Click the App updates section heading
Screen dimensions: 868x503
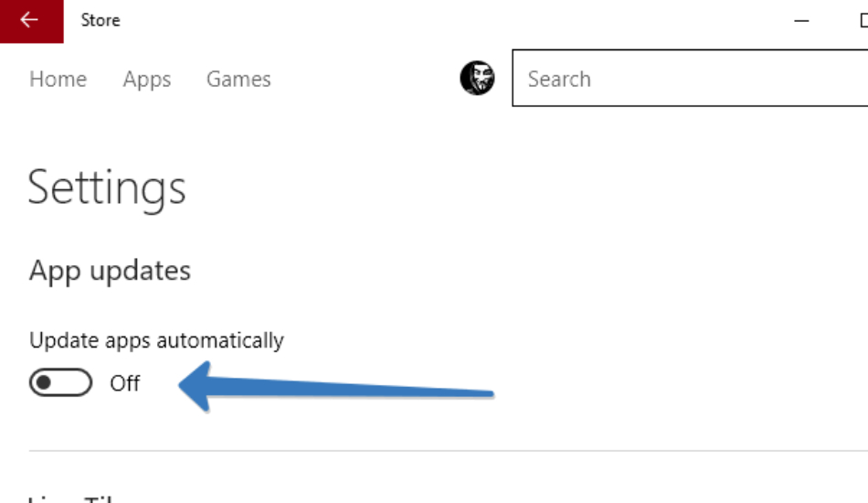pos(110,271)
